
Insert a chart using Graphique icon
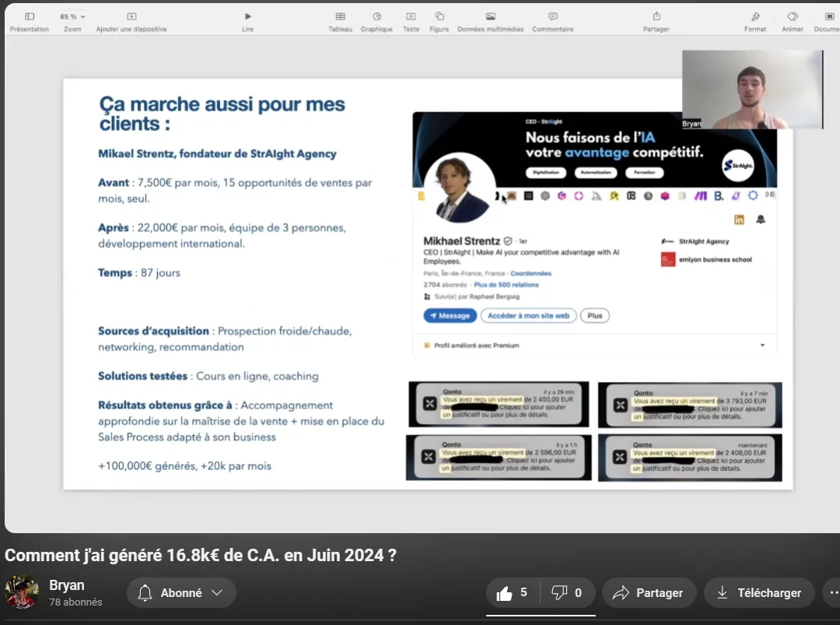[x=376, y=16]
